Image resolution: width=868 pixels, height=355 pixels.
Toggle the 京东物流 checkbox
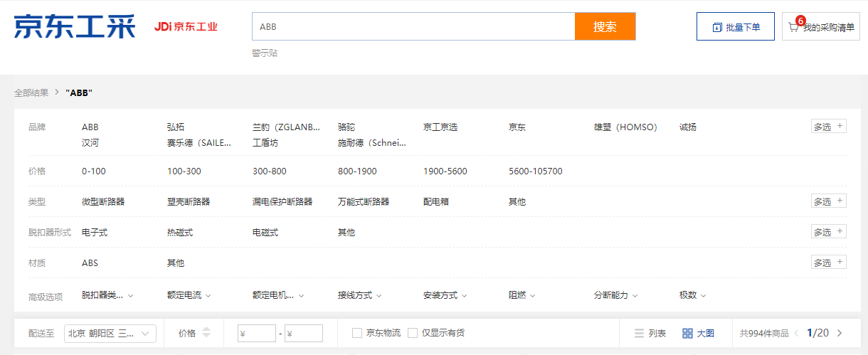[357, 333]
